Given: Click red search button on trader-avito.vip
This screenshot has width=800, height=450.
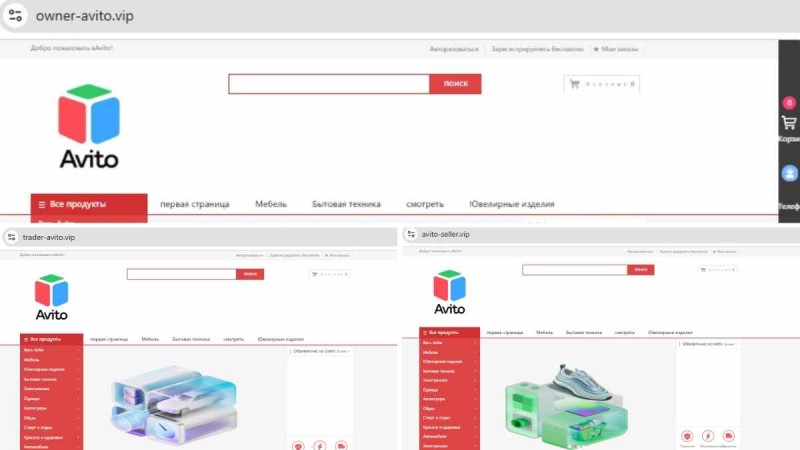Looking at the screenshot, I should (250, 274).
